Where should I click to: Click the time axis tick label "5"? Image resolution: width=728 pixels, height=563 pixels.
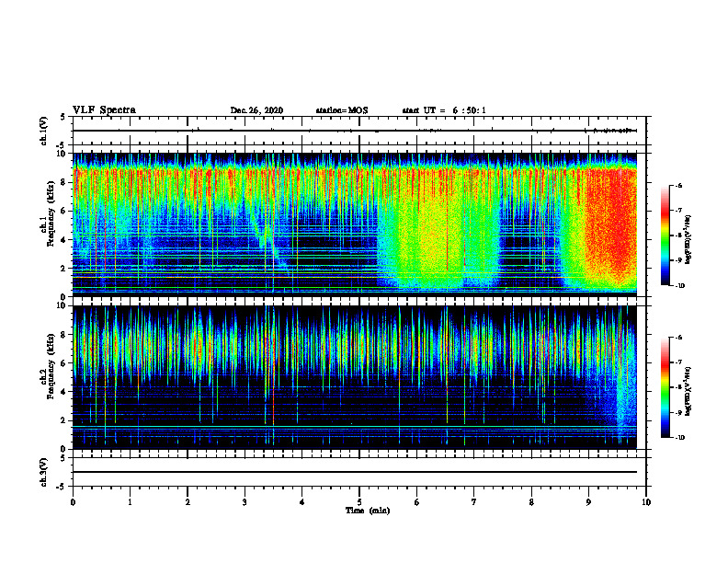tap(359, 502)
